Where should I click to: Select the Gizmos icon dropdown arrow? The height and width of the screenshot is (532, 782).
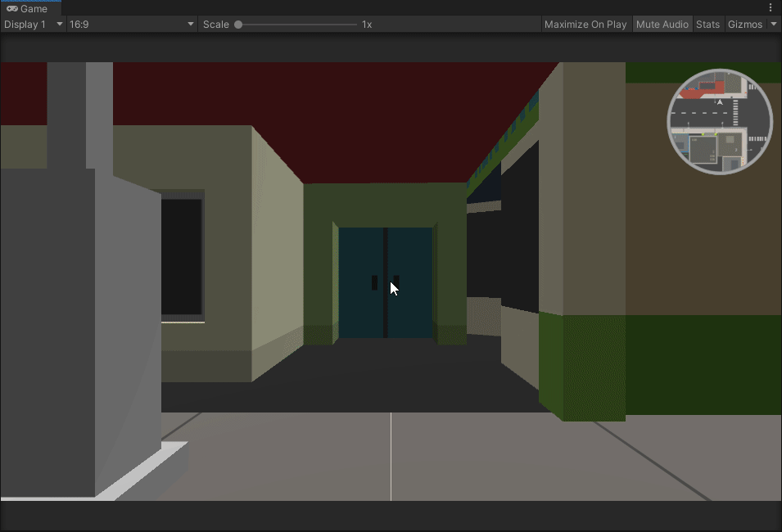(773, 24)
